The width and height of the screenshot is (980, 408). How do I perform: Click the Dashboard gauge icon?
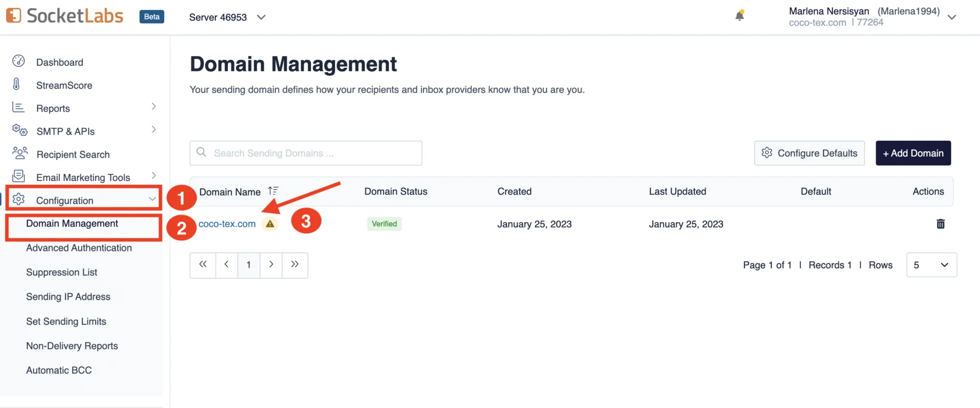tap(18, 61)
